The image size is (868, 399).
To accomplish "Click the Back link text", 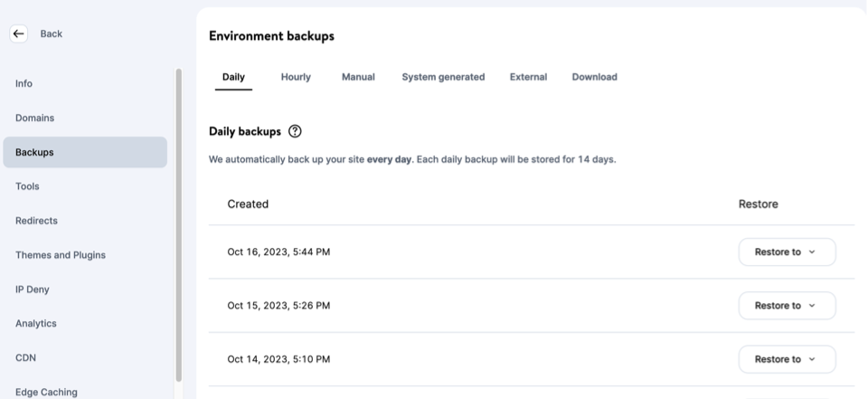I will click(51, 33).
